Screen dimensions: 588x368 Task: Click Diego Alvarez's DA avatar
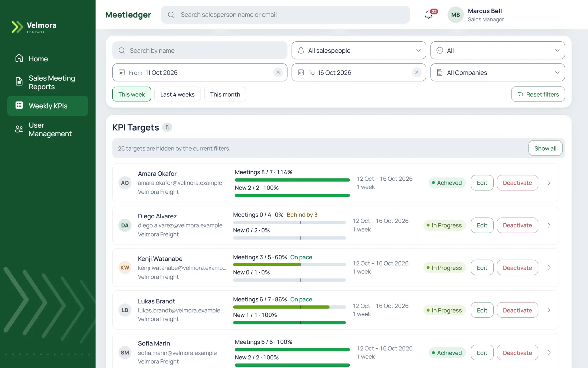tap(125, 225)
